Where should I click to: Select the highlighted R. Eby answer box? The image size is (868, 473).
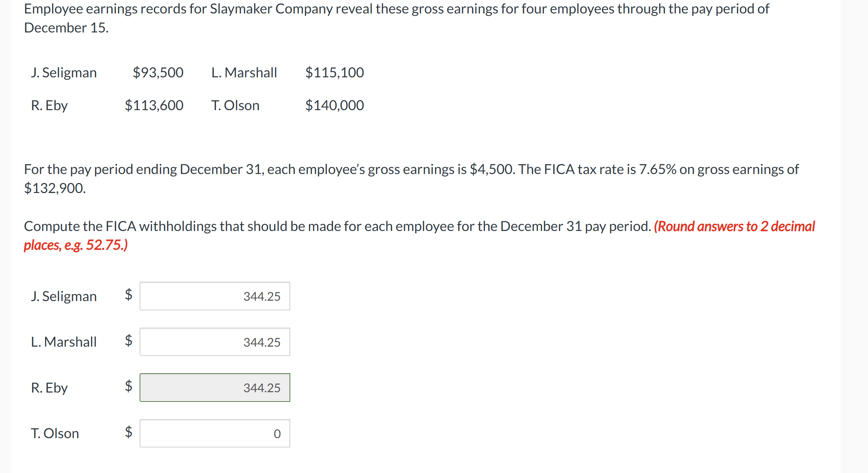tap(214, 388)
